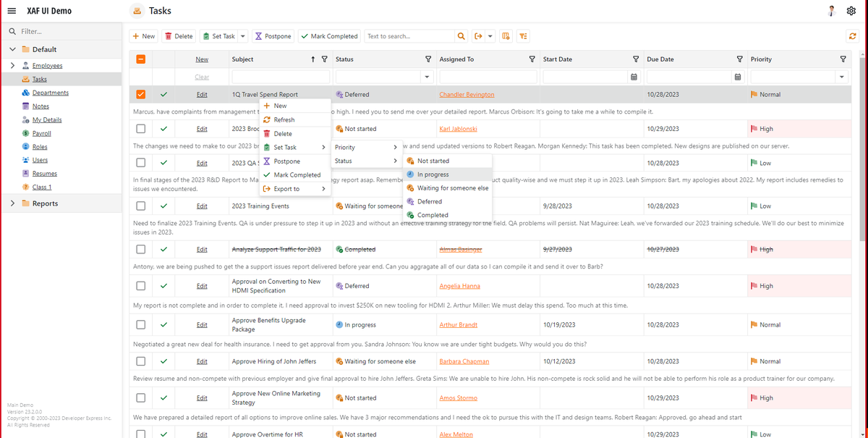Open the Start Date column filter icon

point(636,59)
